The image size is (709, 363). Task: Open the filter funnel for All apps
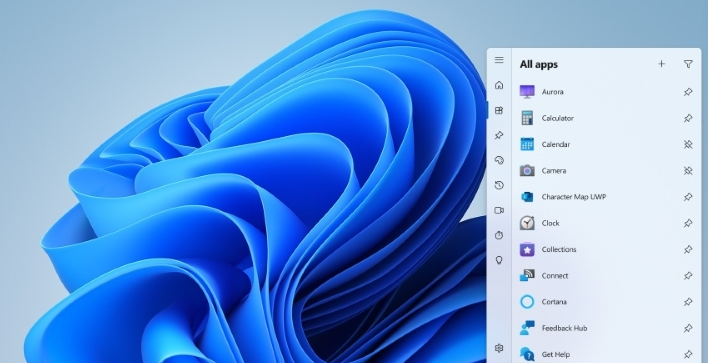[688, 64]
